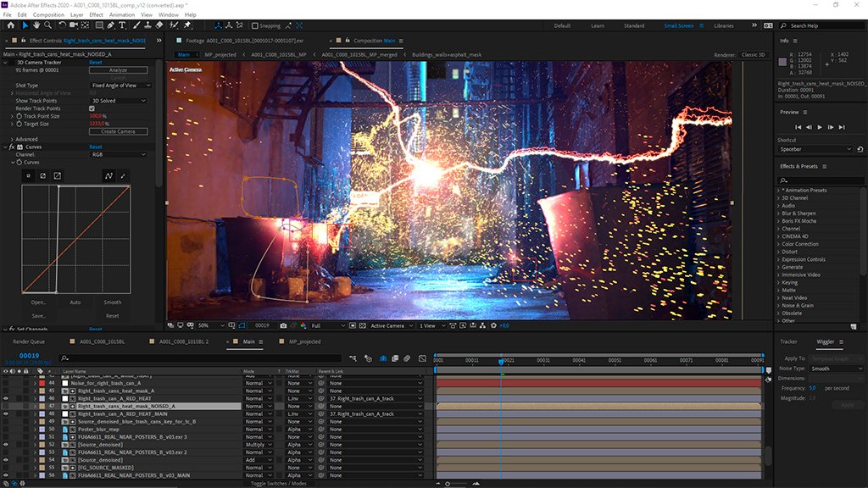868x488 pixels.
Task: Select the Hand tool in the toolbar
Action: tap(36, 25)
